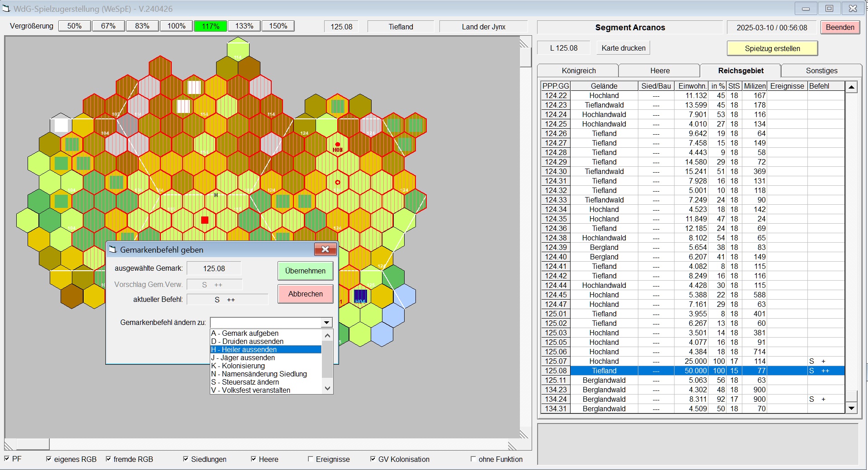
Task: Enable the Ereignisse checkbox
Action: click(x=311, y=459)
